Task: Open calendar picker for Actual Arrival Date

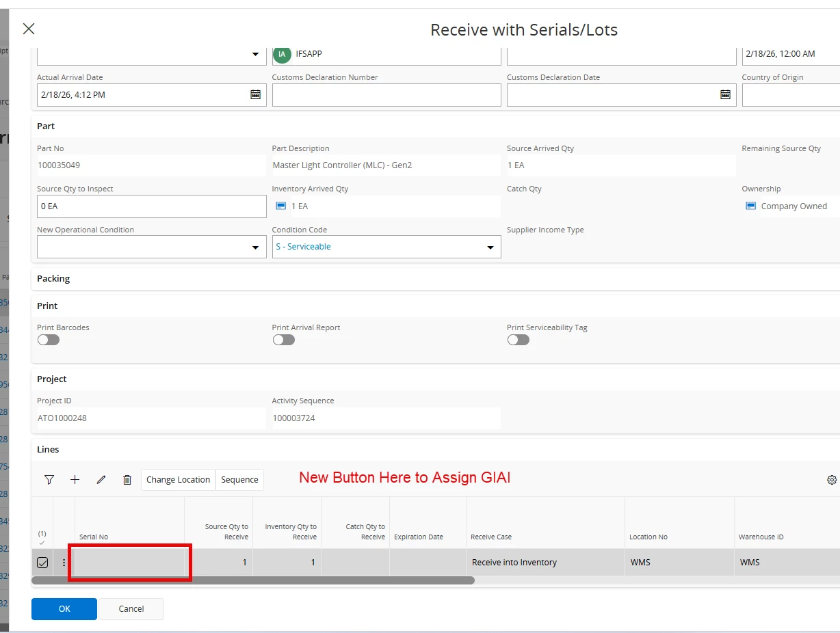Action: click(255, 95)
